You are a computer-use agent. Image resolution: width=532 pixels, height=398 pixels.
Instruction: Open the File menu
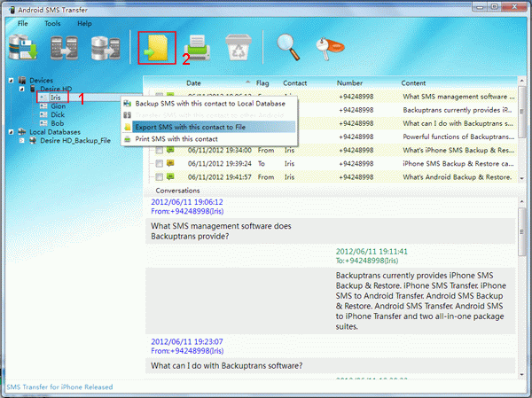pos(23,23)
